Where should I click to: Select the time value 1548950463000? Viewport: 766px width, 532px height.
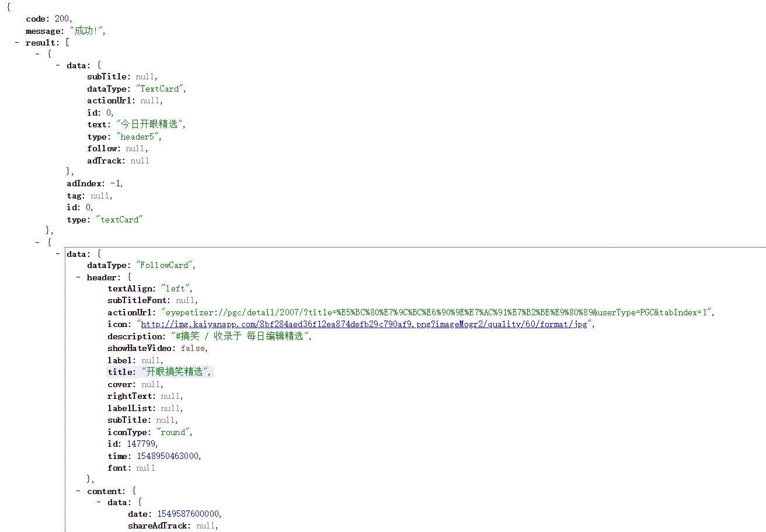[168, 456]
